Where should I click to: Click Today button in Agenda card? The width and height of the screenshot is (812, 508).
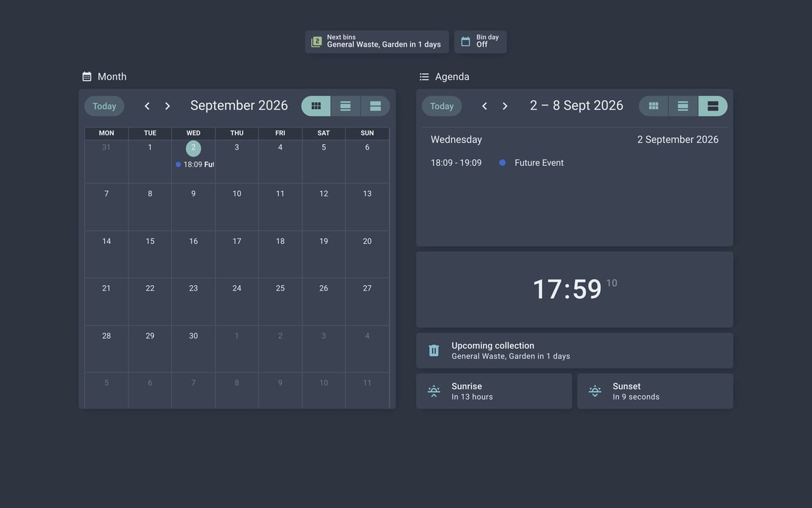pos(442,106)
